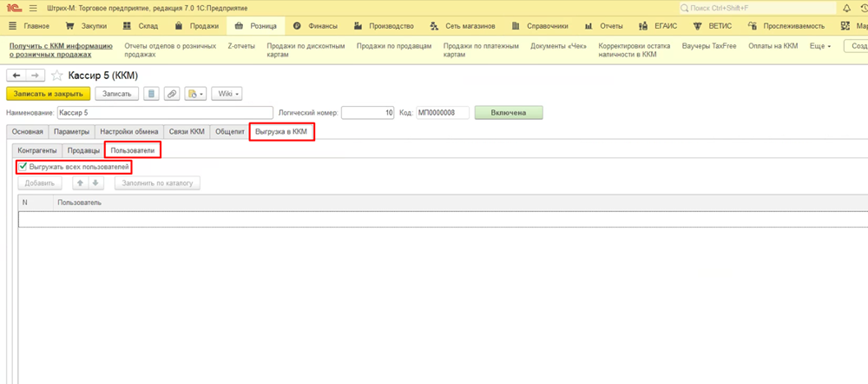Open Z-отчеты link
Screen dimensions: 868x384
[242, 45]
